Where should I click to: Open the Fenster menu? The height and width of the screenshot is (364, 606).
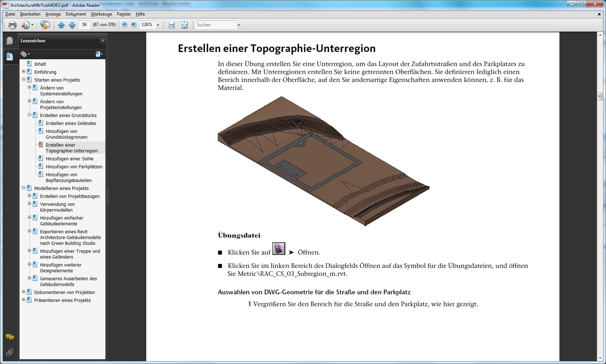pyautogui.click(x=124, y=14)
